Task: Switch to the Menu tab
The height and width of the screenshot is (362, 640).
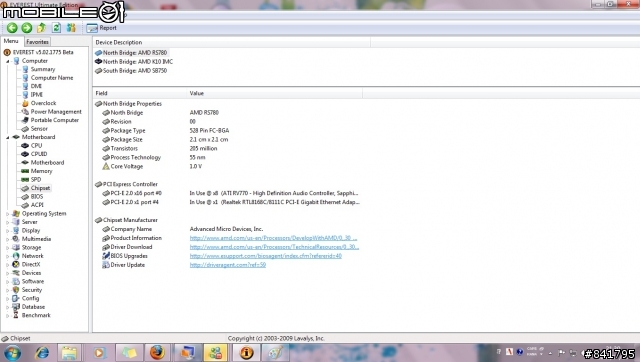Action: (x=11, y=41)
